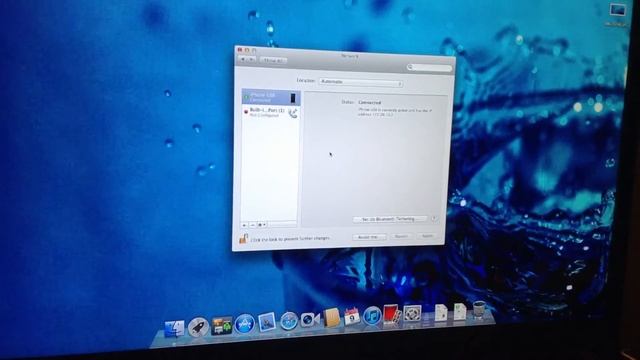Open Launchpad rocket icon in Dock
Screen dimensions: 640x360
click(x=198, y=327)
